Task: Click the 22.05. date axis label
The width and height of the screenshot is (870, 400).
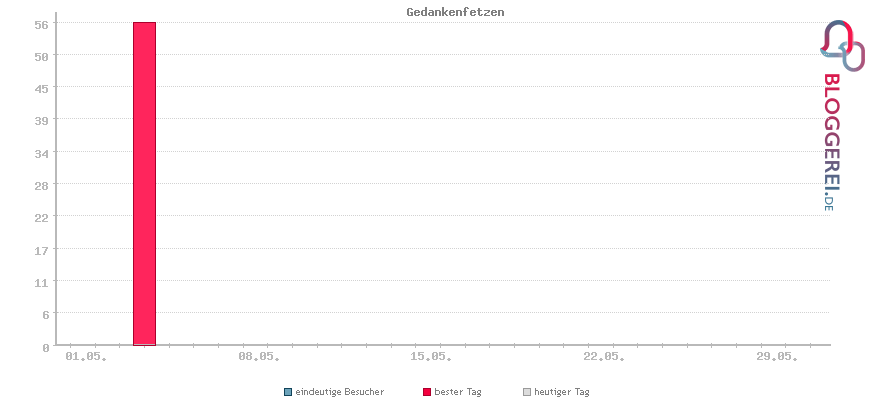Action: click(x=604, y=357)
